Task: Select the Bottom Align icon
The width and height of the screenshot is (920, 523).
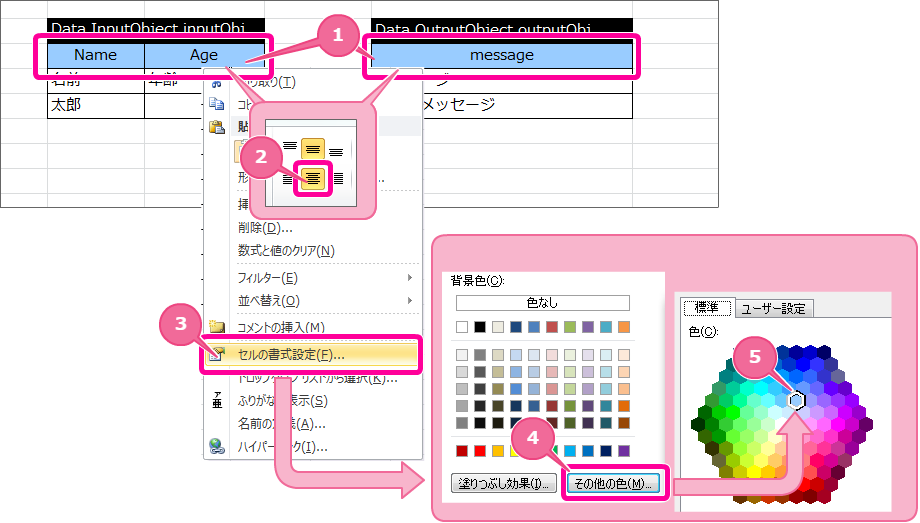Action: pos(336,152)
